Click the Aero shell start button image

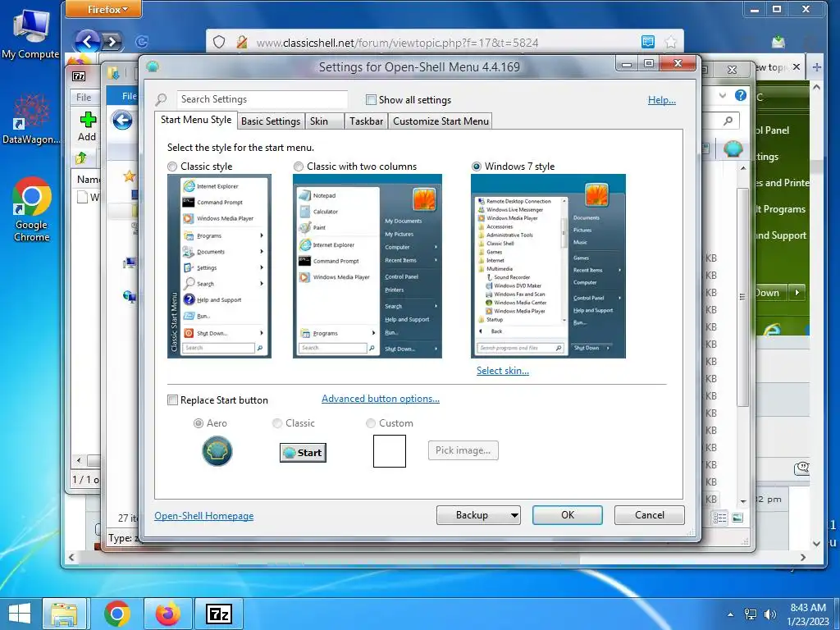tap(217, 451)
